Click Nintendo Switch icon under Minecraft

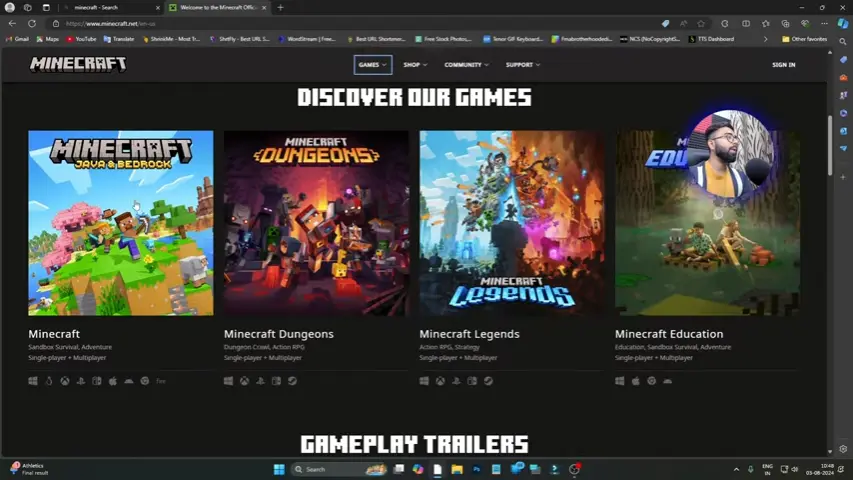[97, 381]
